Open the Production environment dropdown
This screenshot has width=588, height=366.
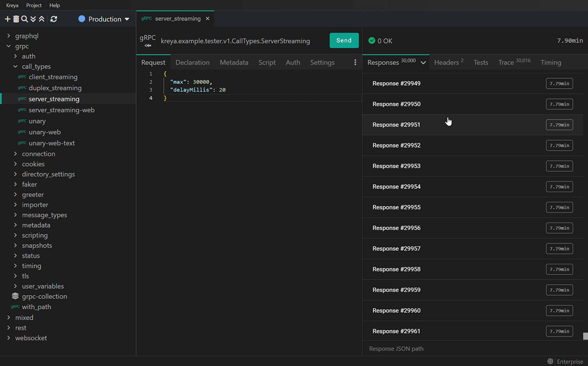(x=104, y=19)
